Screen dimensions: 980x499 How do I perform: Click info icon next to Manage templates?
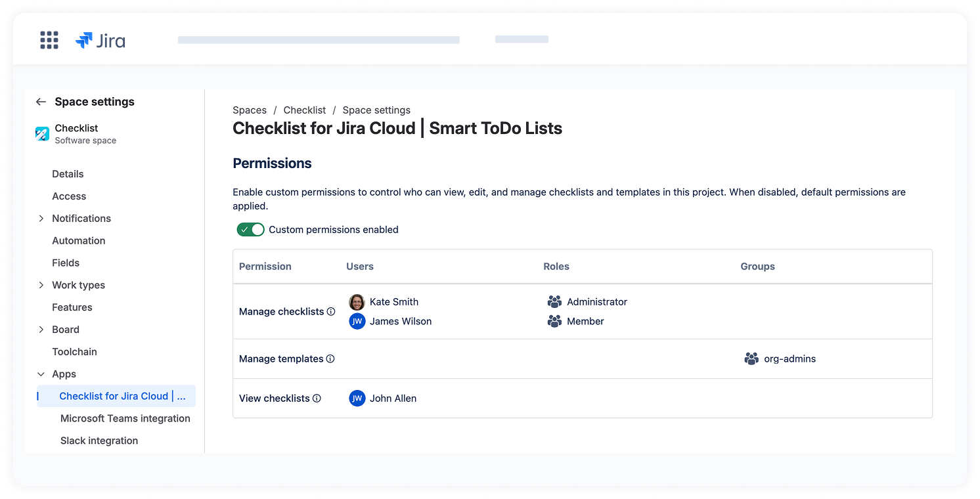330,359
